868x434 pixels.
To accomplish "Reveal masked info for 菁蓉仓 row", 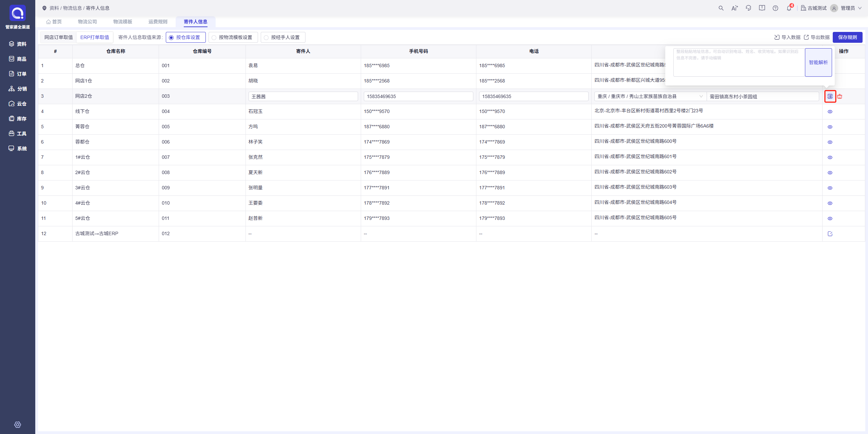I will 830,127.
